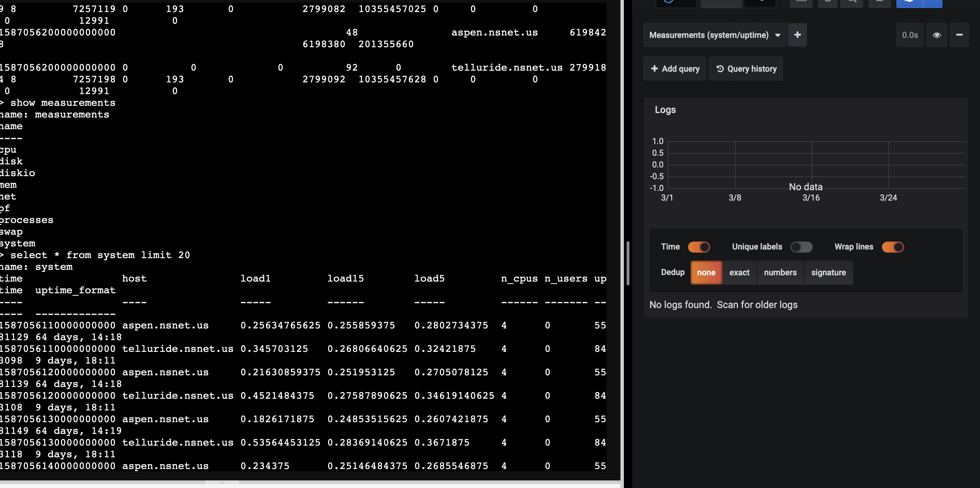This screenshot has width=980, height=488.
Task: Open the time range picker clock icon
Action: pyautogui.click(x=828, y=3)
